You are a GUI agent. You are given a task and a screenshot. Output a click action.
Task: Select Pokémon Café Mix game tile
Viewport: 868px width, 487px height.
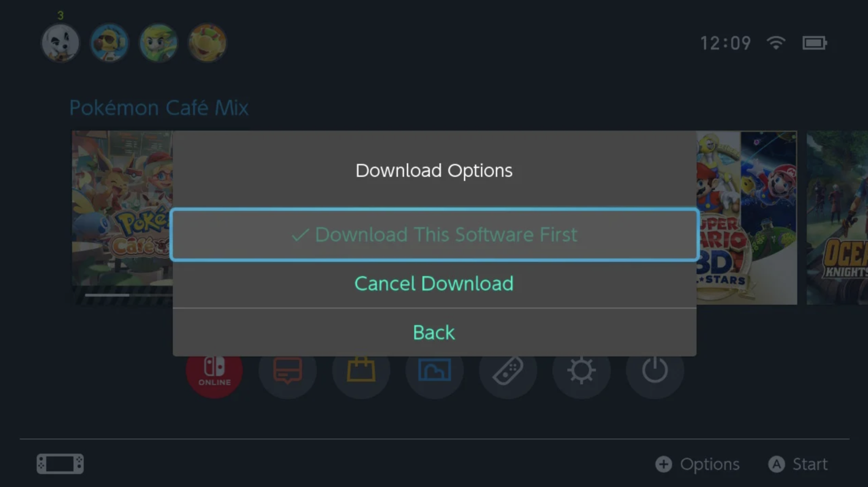(122, 208)
